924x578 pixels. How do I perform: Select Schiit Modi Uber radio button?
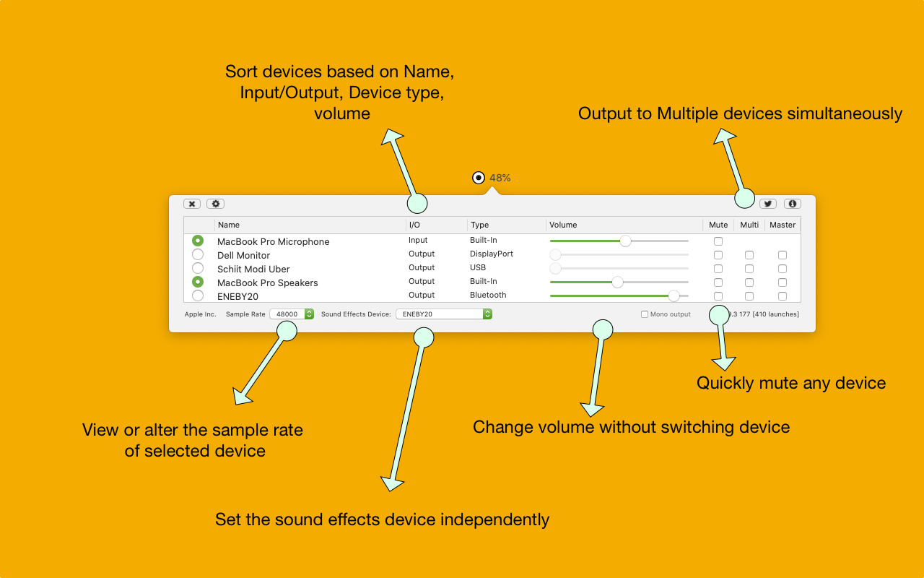[x=198, y=268]
